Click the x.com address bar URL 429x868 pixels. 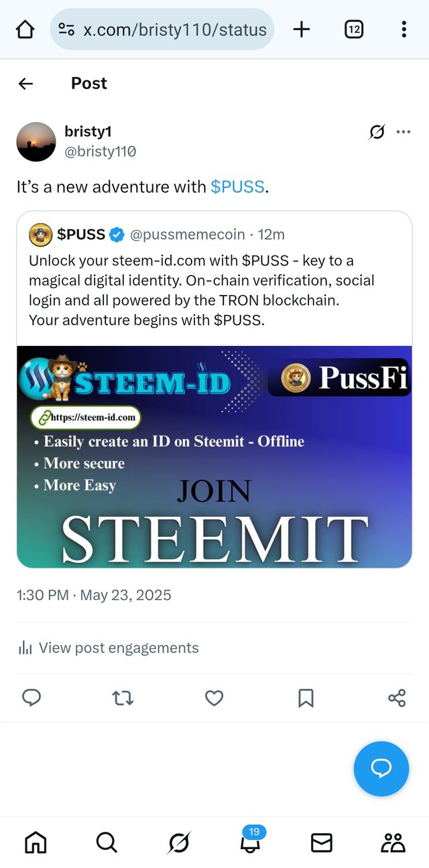click(174, 29)
